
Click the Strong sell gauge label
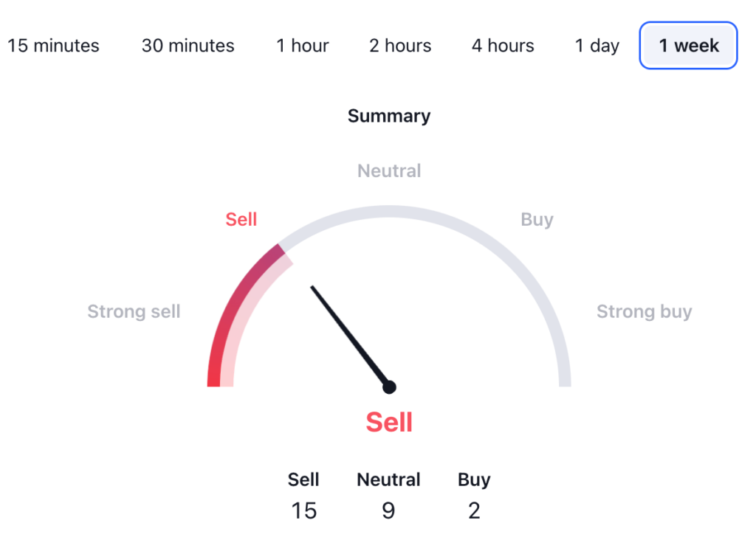coord(134,311)
